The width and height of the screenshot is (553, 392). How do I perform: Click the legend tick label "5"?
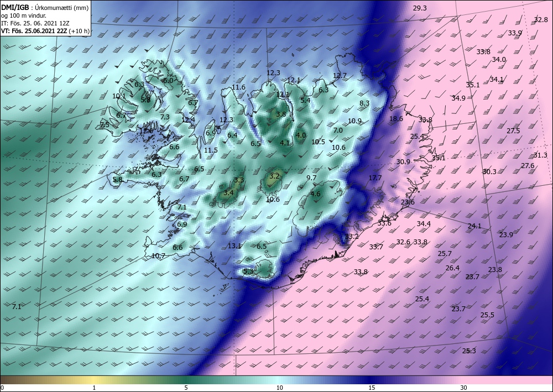186,388
